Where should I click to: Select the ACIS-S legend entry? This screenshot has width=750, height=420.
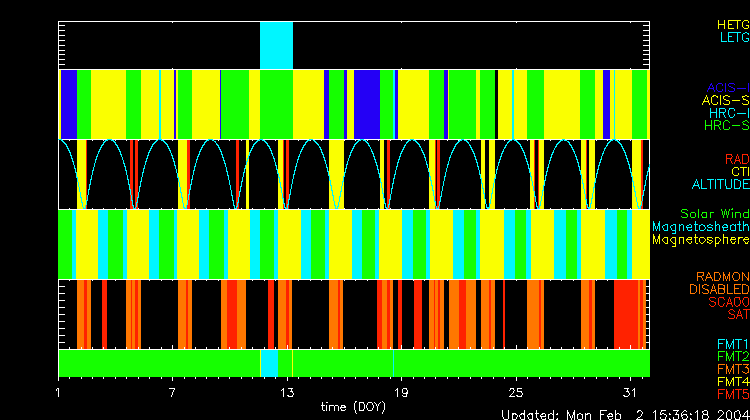(x=725, y=100)
